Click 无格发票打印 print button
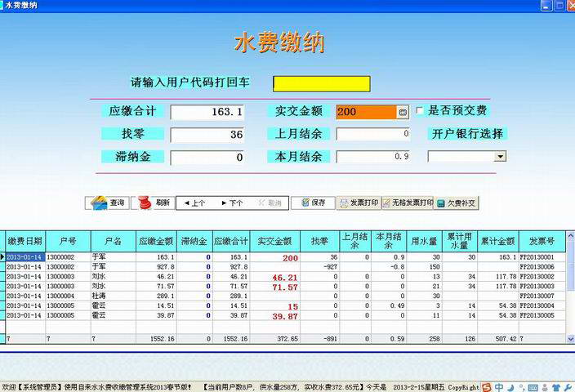Screen dimensions: 575x392 (408, 203)
